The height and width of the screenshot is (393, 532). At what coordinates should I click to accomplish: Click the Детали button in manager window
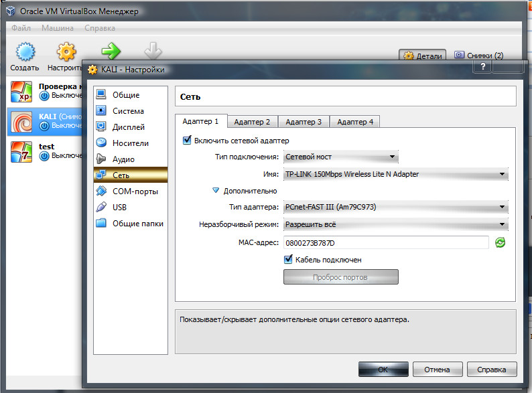point(422,56)
